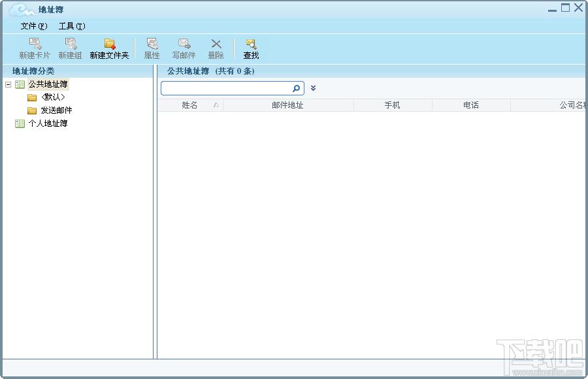
Task: Click the magnifier icon in search box
Action: (x=296, y=88)
